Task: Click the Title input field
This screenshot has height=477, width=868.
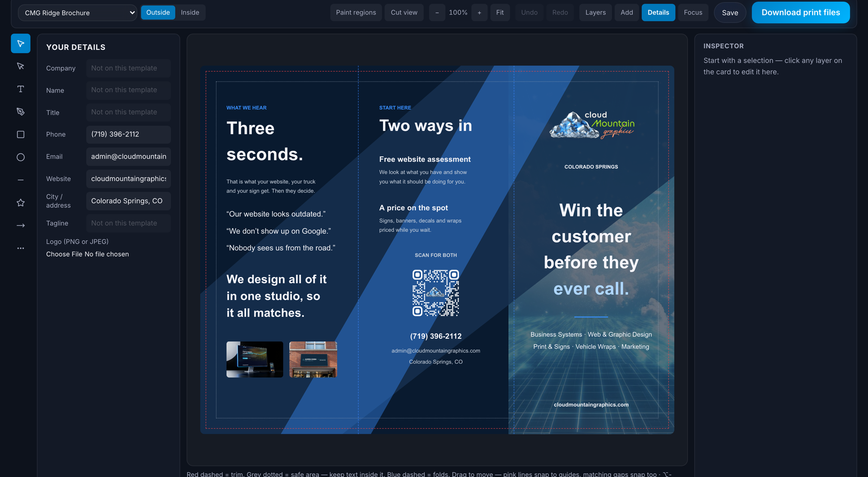Action: [x=128, y=112]
